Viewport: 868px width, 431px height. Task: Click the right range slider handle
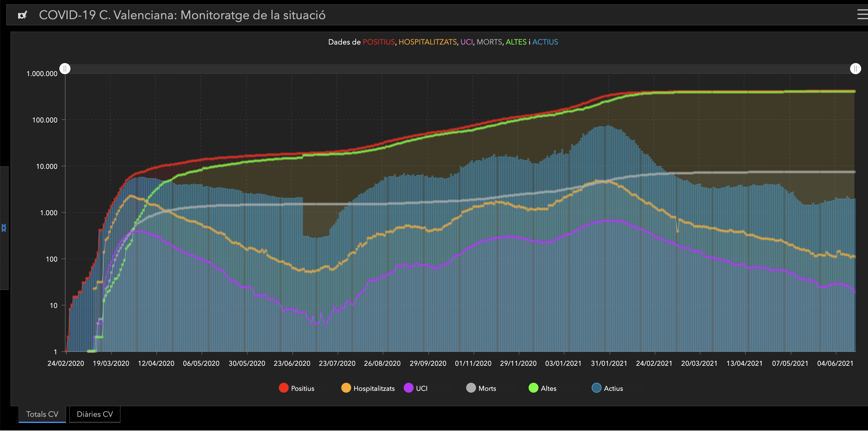[x=855, y=69]
